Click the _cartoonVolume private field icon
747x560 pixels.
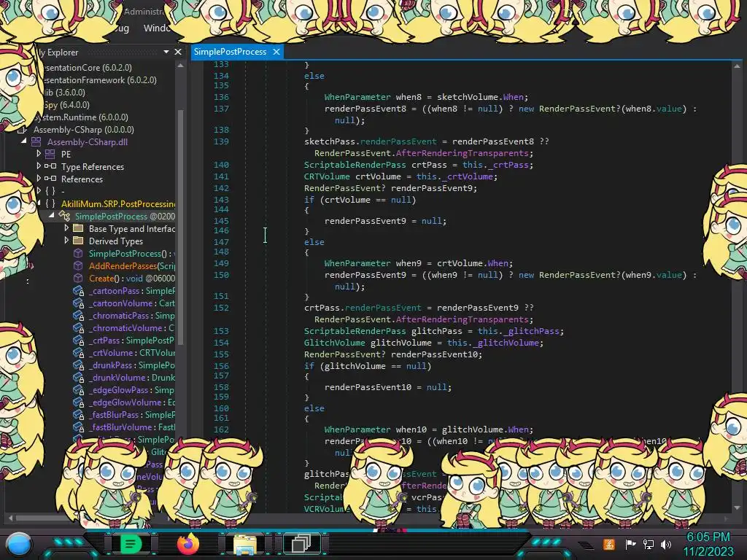tap(79, 303)
